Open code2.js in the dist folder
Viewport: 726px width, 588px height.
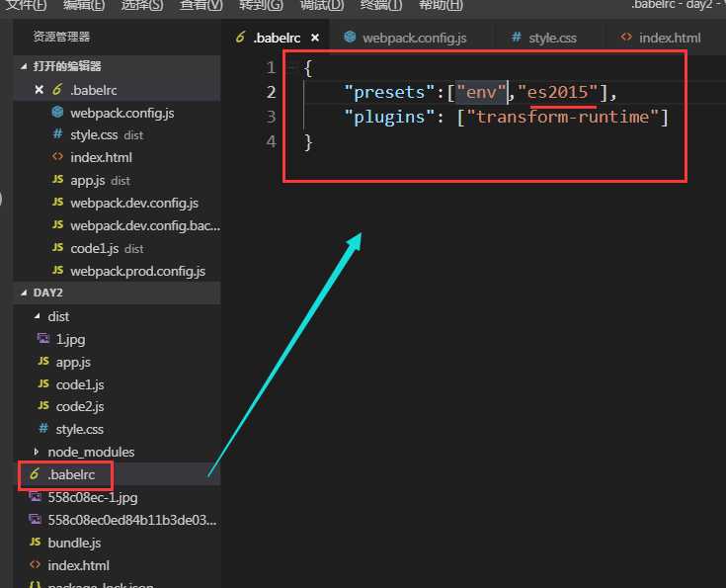(80, 406)
